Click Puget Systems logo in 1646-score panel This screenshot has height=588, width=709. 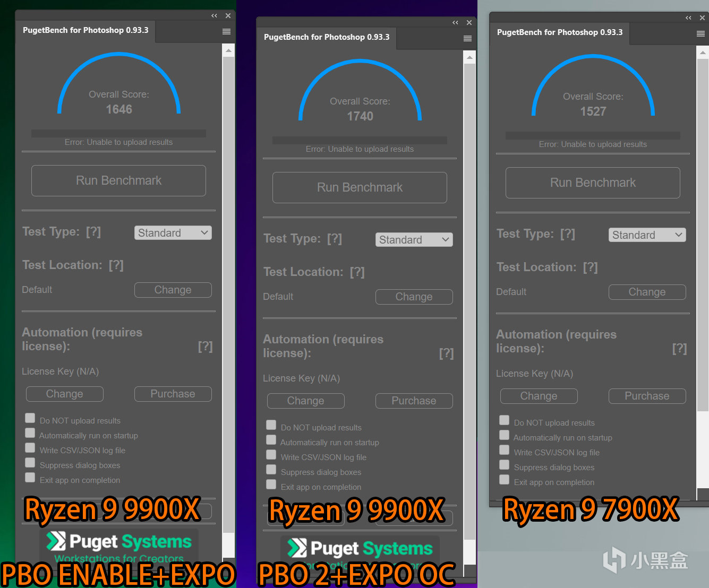point(119,547)
